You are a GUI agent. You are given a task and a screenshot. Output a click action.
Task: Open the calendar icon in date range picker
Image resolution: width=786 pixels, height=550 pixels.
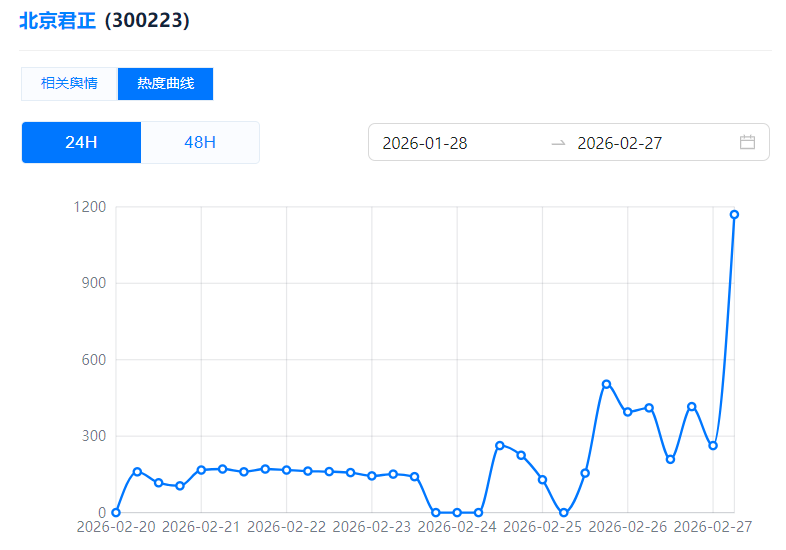(747, 142)
